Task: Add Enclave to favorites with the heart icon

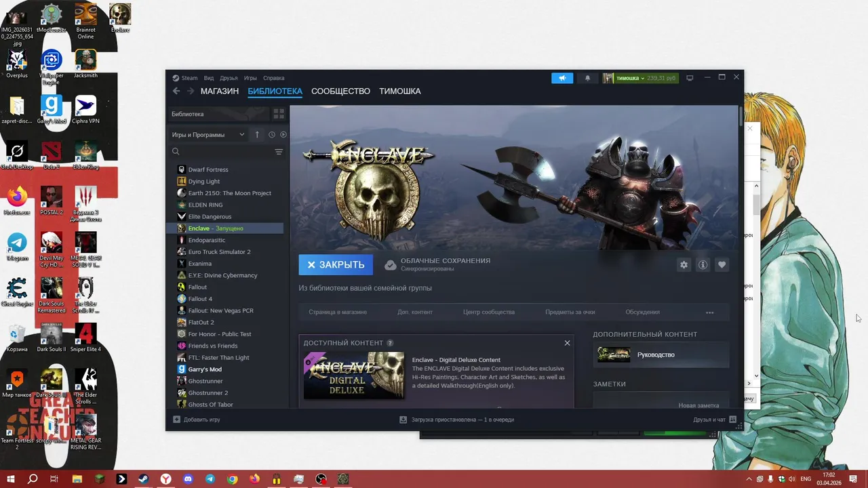Action: coord(722,265)
